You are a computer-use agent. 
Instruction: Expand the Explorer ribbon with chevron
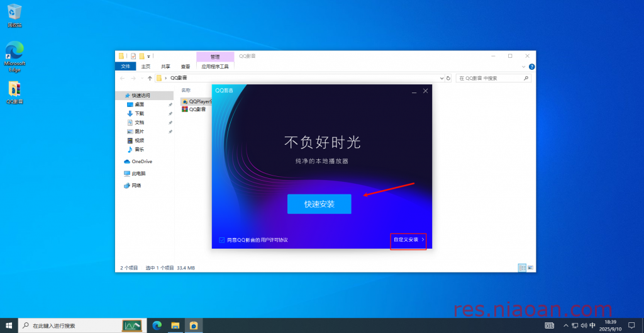(523, 67)
